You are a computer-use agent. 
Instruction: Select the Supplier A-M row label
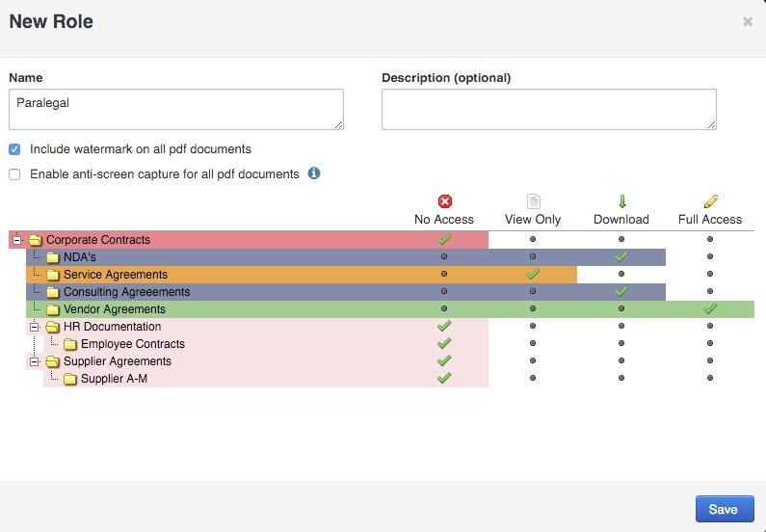114,379
